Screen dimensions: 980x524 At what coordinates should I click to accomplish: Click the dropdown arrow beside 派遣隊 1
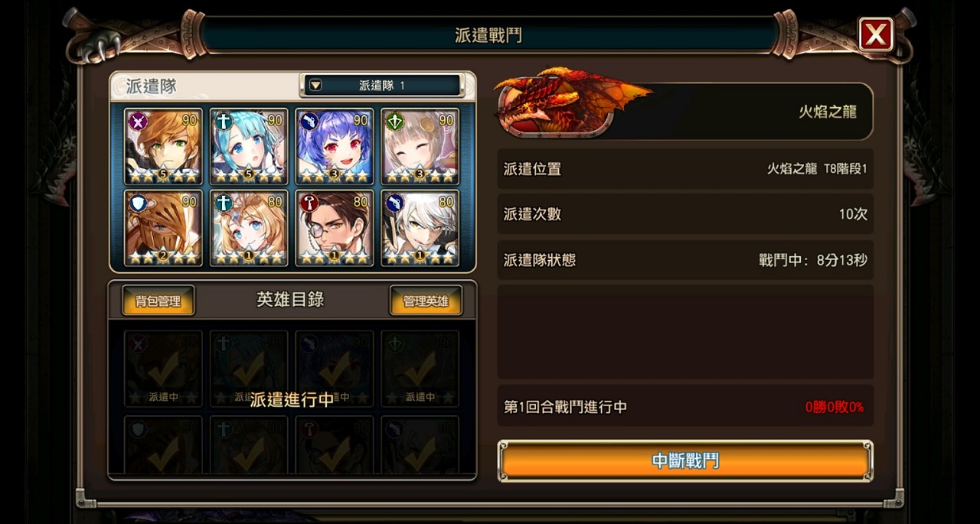tap(315, 86)
